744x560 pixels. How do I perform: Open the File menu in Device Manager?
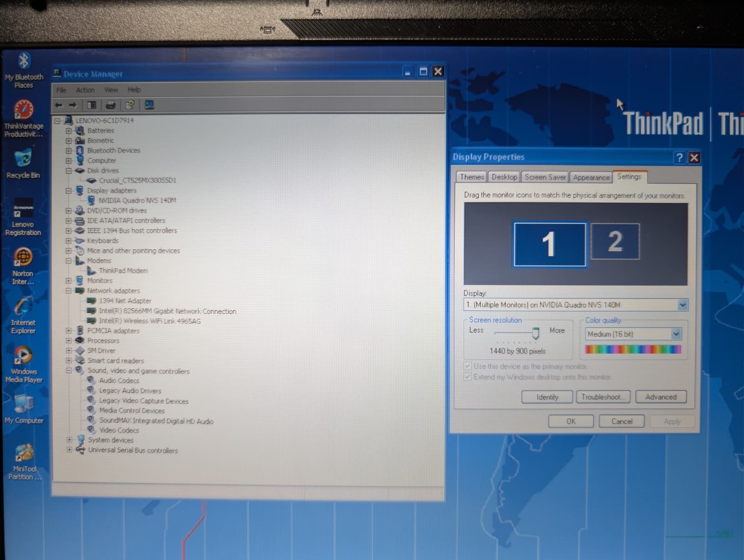[61, 90]
